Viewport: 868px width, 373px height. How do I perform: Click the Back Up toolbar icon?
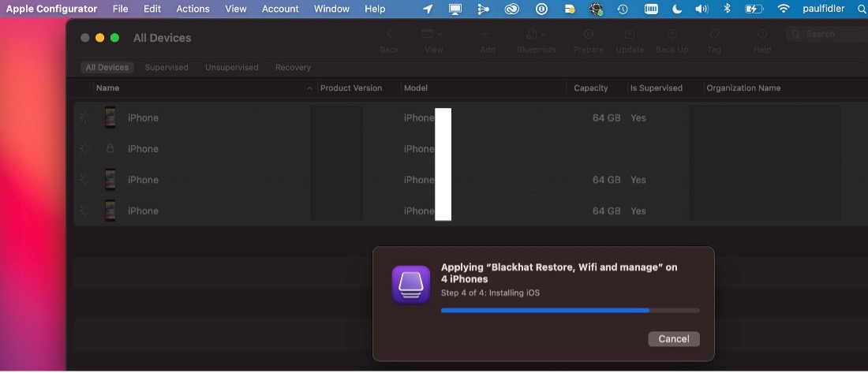[x=672, y=35]
